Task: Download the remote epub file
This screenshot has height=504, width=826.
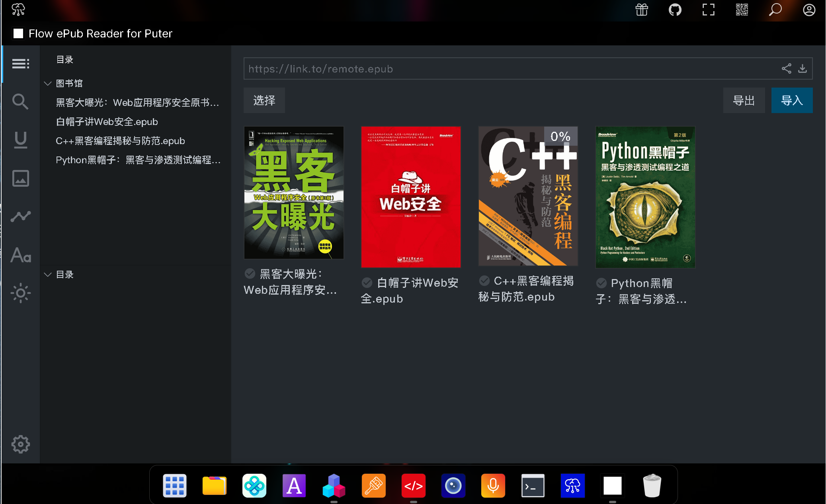Action: point(803,68)
